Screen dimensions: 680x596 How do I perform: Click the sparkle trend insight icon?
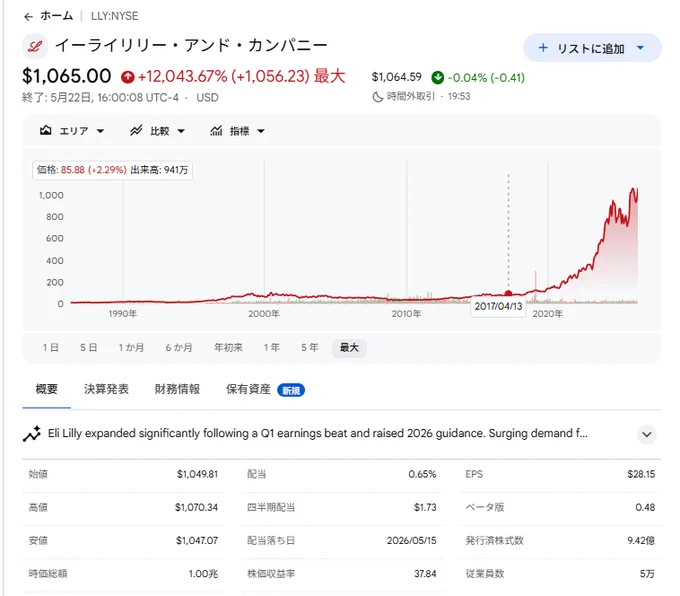click(32, 434)
